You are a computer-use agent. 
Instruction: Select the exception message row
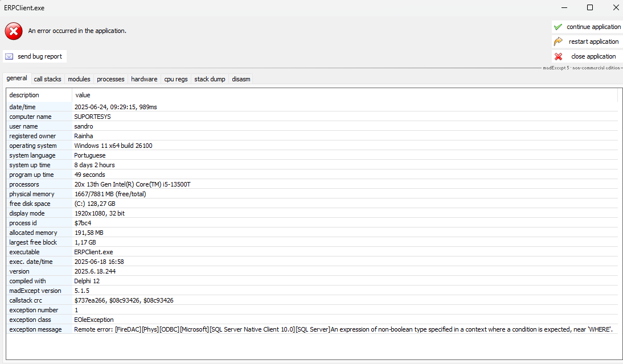pyautogui.click(x=35, y=329)
